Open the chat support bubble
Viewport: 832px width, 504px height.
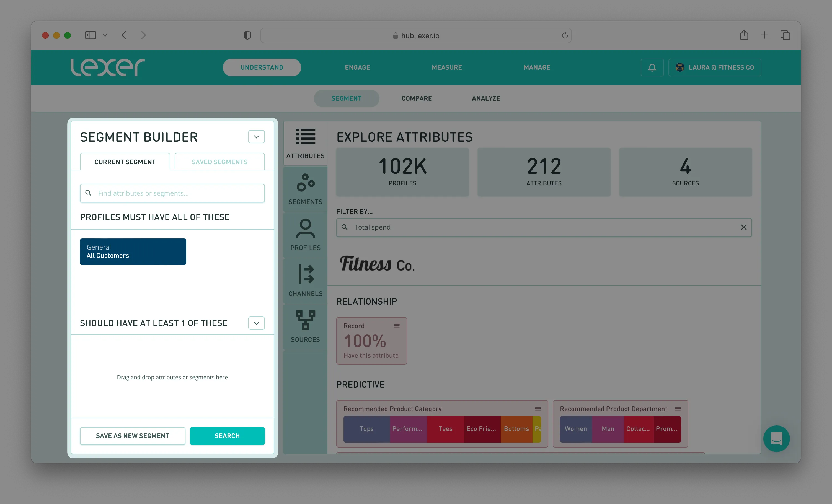pyautogui.click(x=776, y=438)
